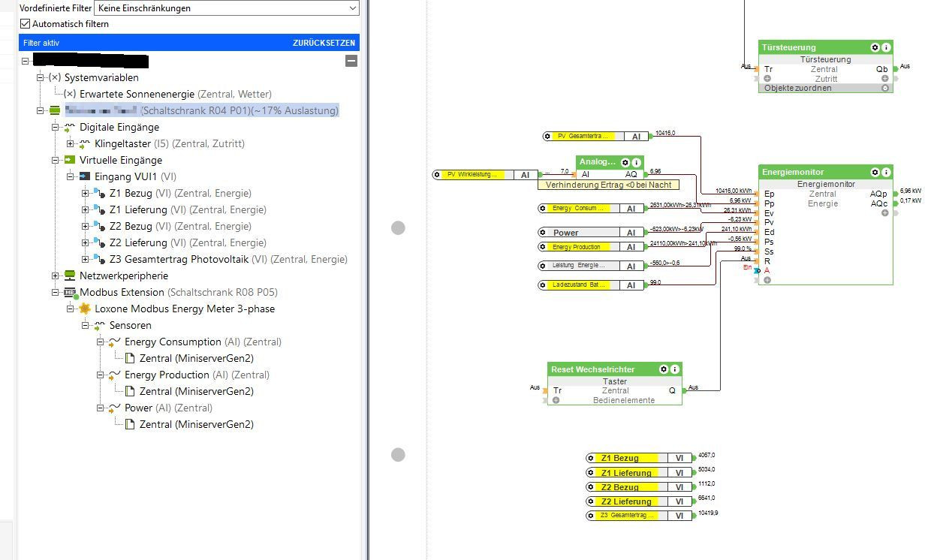Expand the Klingeltaster tree node
Image resolution: width=928 pixels, height=560 pixels.
click(x=71, y=143)
